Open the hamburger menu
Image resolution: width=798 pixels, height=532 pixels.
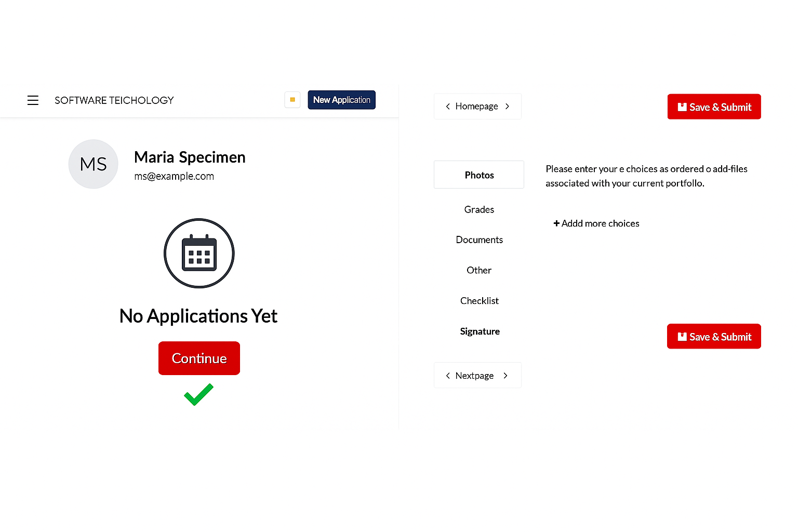pos(33,100)
